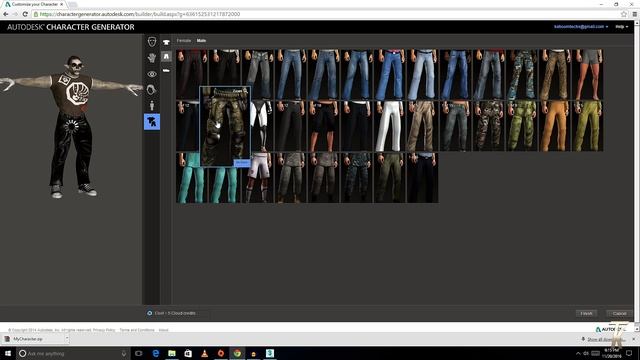Click the Finish button
This screenshot has width=640, height=360.
tap(586, 313)
